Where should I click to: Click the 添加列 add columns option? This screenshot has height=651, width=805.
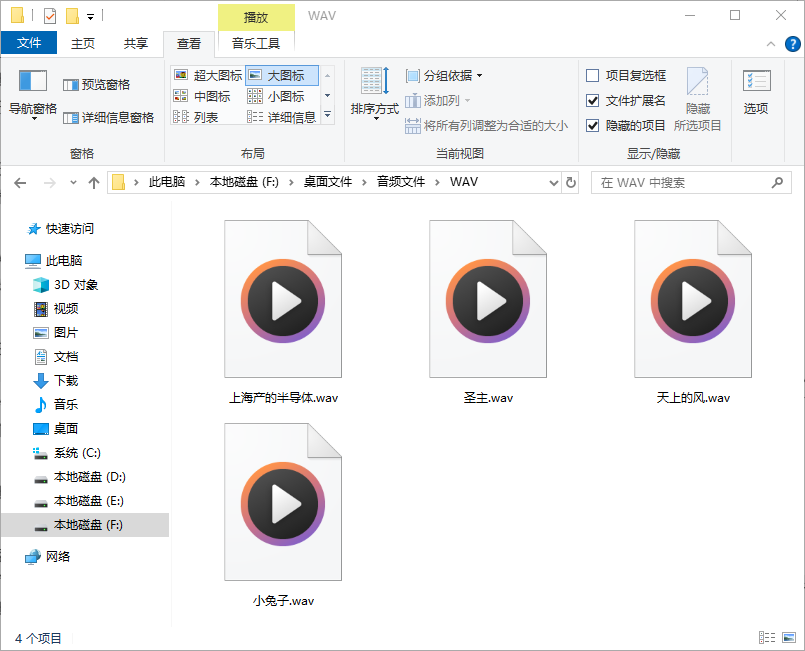click(x=438, y=101)
